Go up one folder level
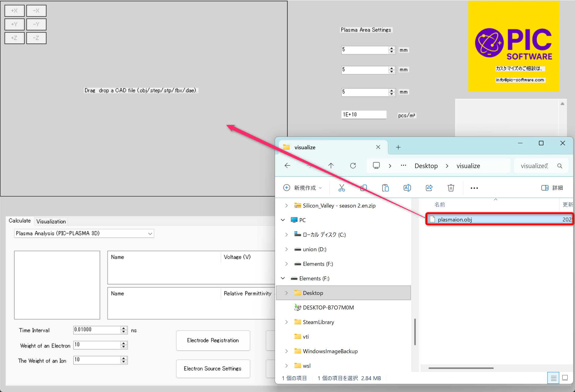Image resolution: width=575 pixels, height=392 pixels. pos(331,166)
